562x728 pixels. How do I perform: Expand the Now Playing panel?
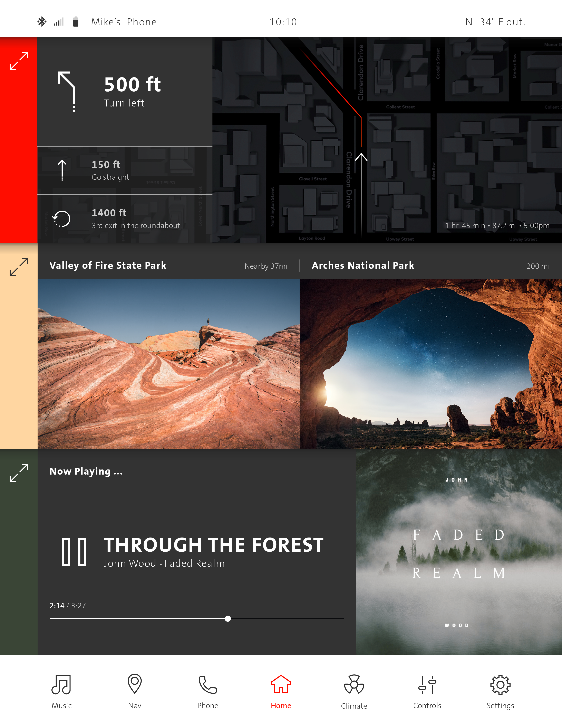point(19,473)
